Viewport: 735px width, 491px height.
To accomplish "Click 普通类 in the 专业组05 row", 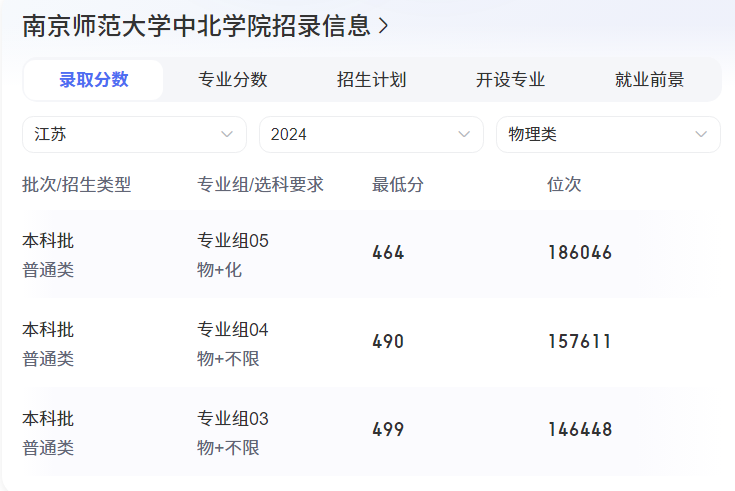I will [x=48, y=270].
